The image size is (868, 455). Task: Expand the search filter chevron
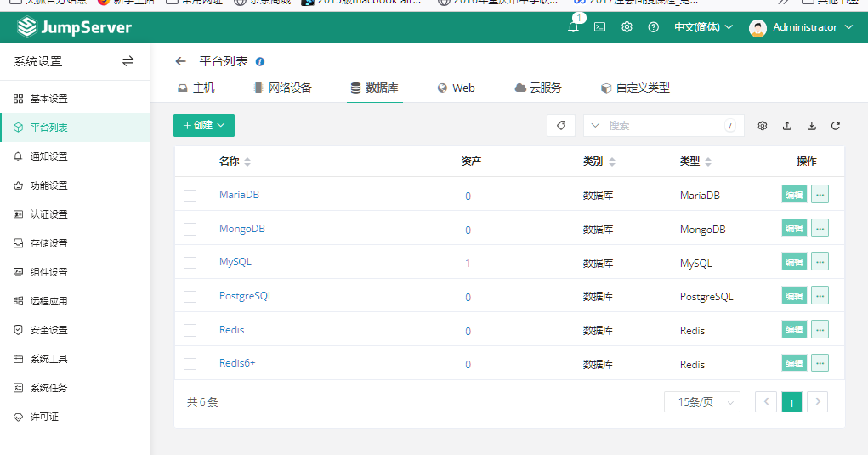(595, 126)
